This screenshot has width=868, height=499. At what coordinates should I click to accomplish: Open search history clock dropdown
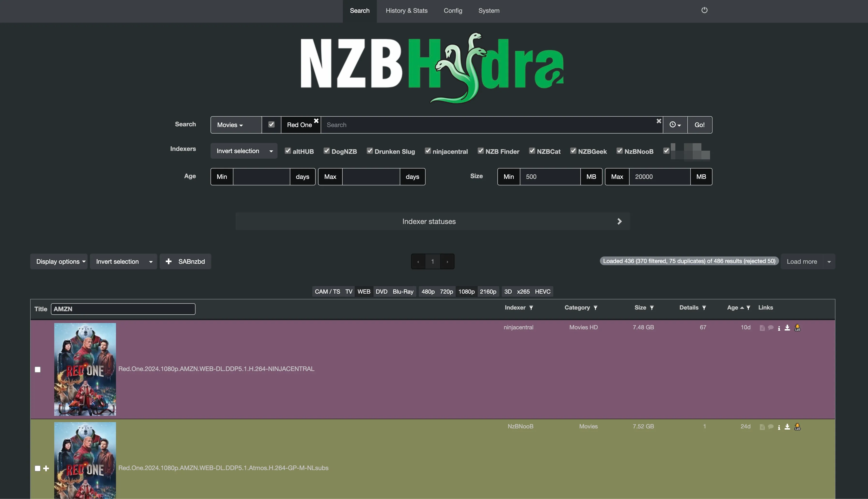(675, 125)
